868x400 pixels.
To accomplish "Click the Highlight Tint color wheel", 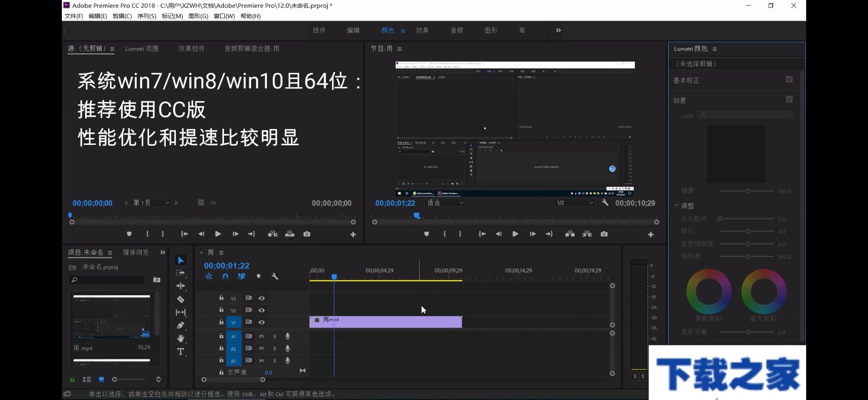I will tap(764, 292).
